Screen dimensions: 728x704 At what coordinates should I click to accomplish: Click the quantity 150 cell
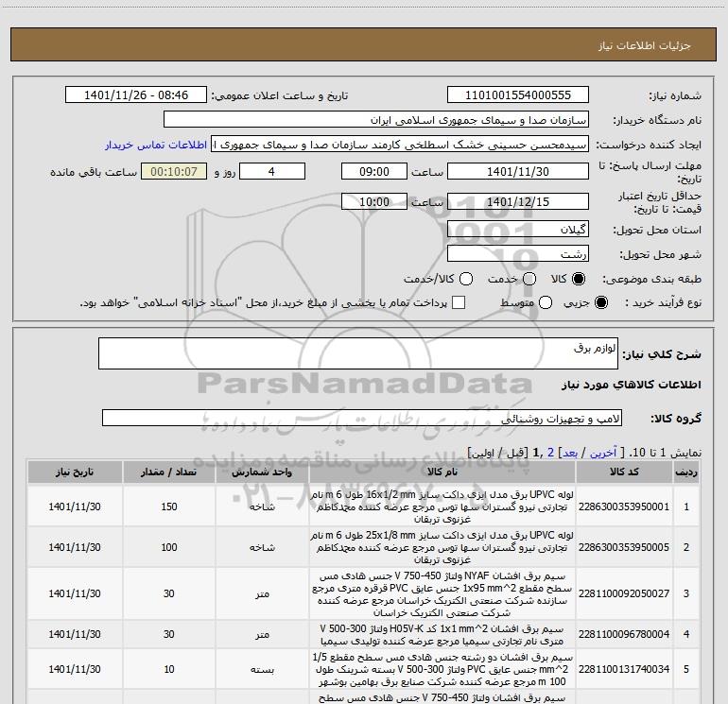169,507
